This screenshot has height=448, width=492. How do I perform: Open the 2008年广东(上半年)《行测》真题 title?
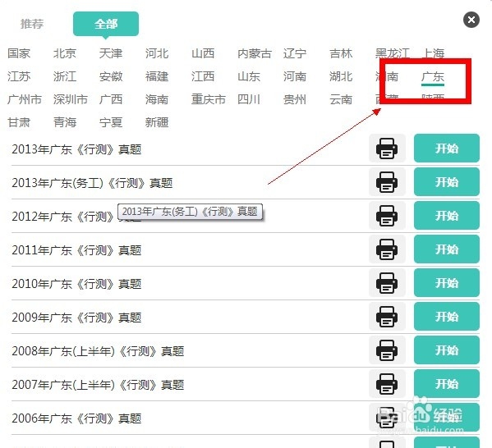tap(98, 351)
